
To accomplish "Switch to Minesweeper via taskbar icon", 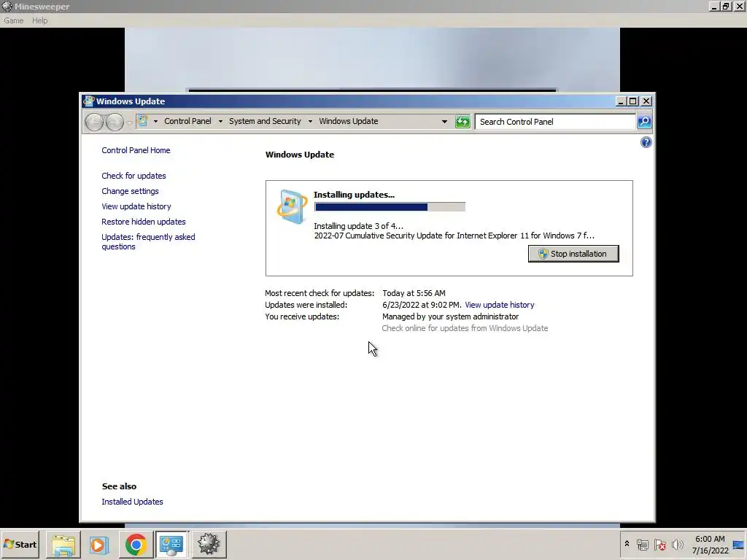I will [x=209, y=545].
